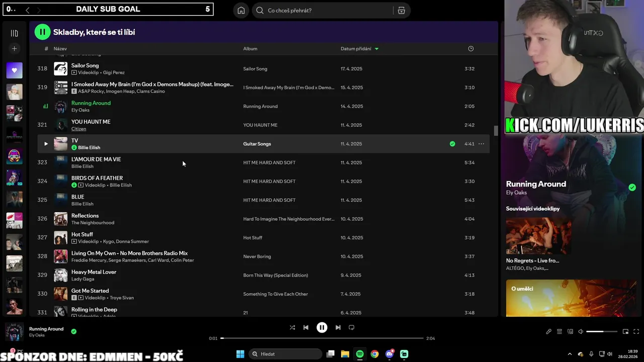Adjust the volume slider
Viewport: 644px width, 362px height.
602,332
